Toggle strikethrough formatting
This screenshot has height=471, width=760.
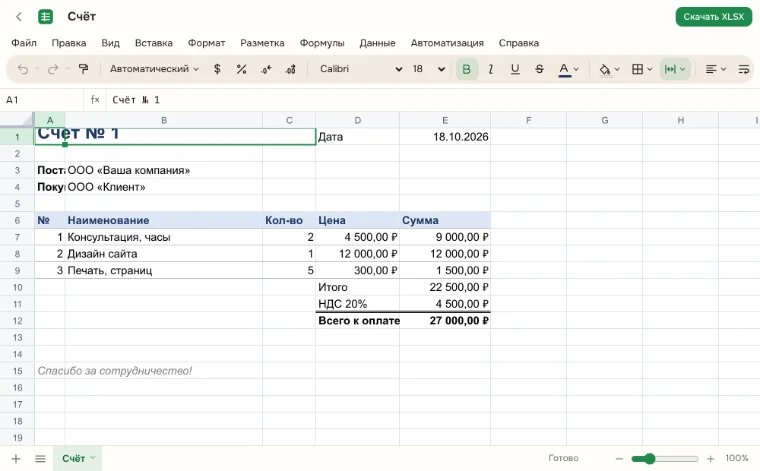539,69
